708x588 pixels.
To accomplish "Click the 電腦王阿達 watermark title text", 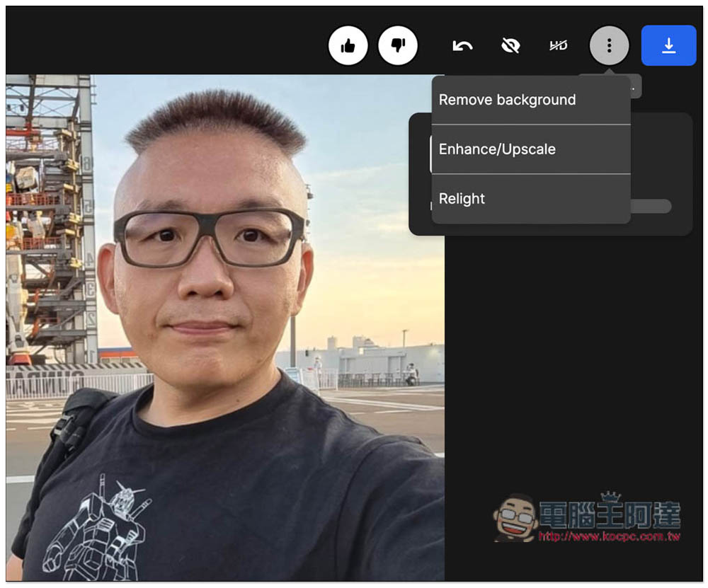I will (x=609, y=514).
